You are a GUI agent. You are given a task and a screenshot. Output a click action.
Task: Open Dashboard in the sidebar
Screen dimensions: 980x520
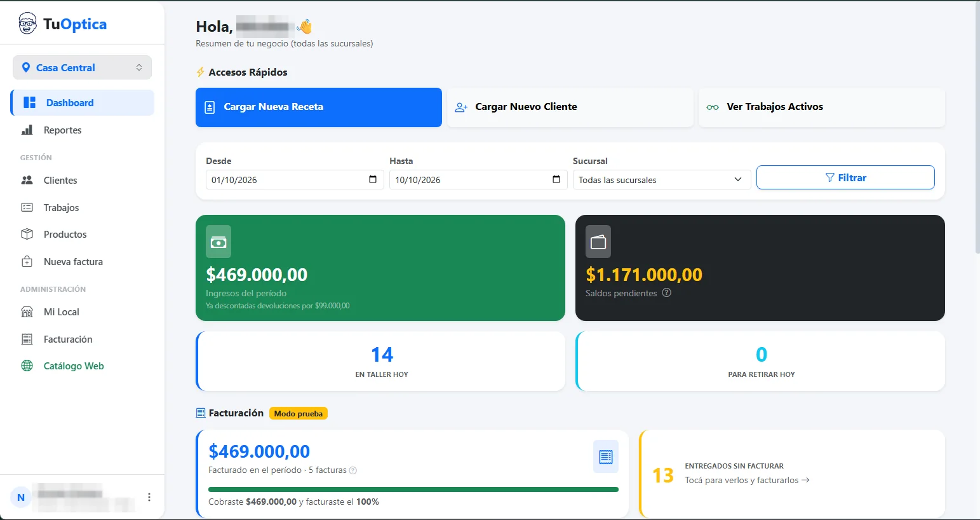point(83,102)
